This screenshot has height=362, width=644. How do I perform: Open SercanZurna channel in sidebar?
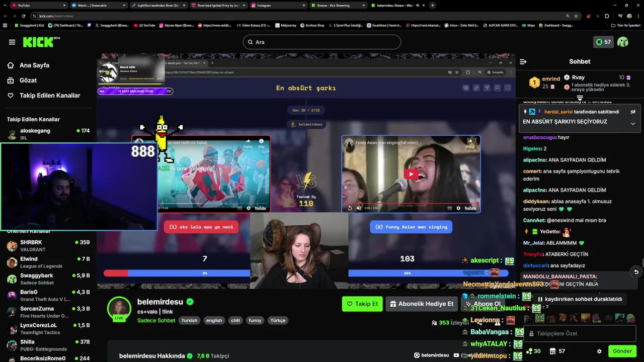click(x=48, y=312)
